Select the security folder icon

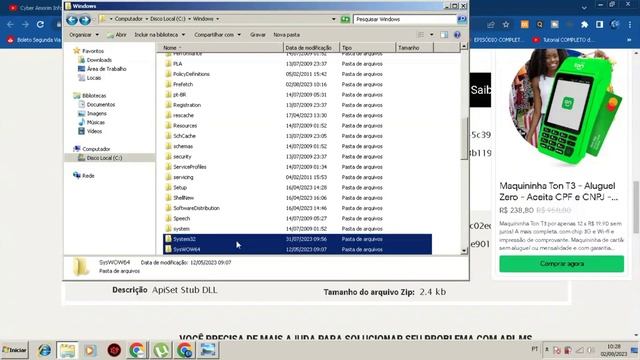(168, 156)
